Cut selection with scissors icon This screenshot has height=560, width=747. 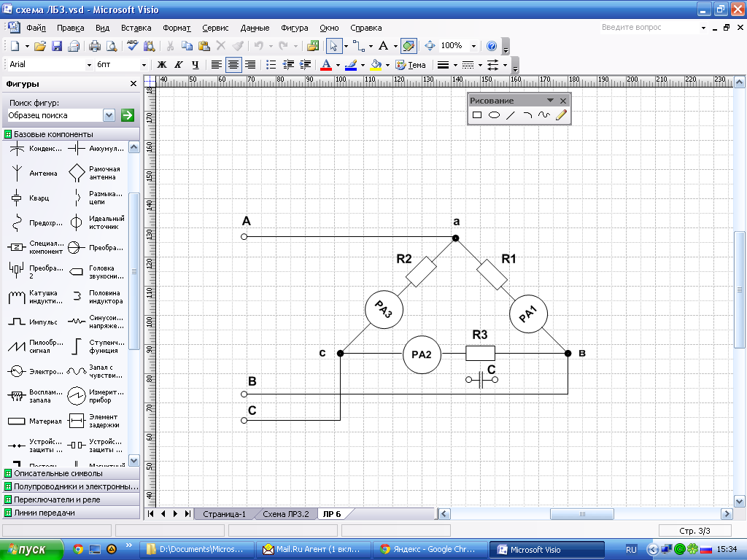pos(170,46)
